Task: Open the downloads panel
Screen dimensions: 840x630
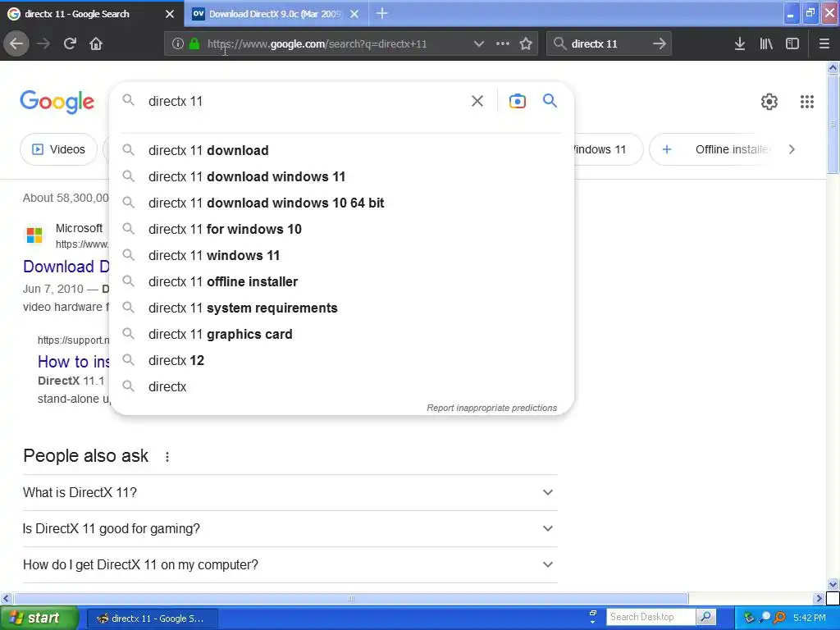Action: (740, 44)
